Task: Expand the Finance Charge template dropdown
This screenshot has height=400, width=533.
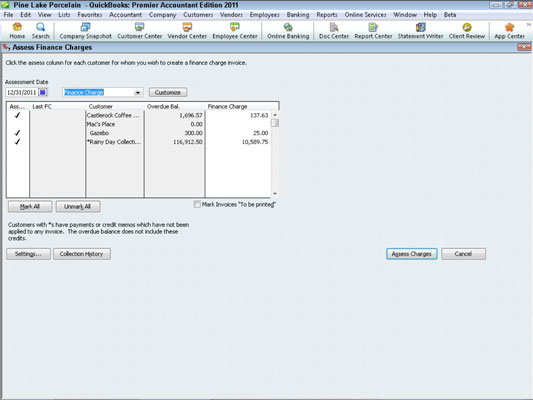Action: point(138,92)
